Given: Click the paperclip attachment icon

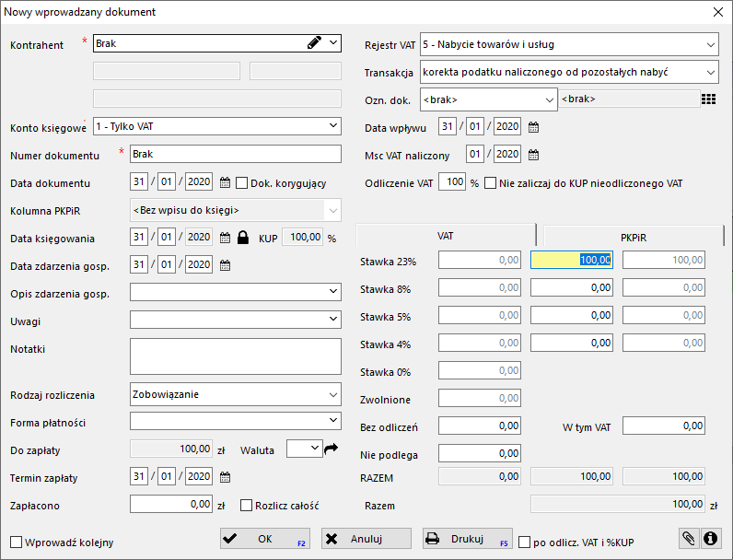Looking at the screenshot, I should 688,539.
